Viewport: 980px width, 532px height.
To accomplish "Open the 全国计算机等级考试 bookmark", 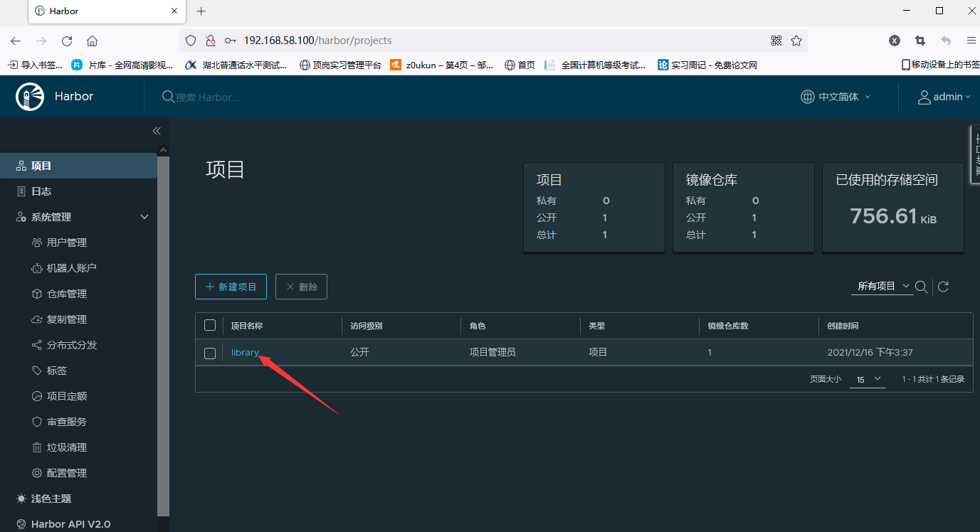I will (x=595, y=65).
